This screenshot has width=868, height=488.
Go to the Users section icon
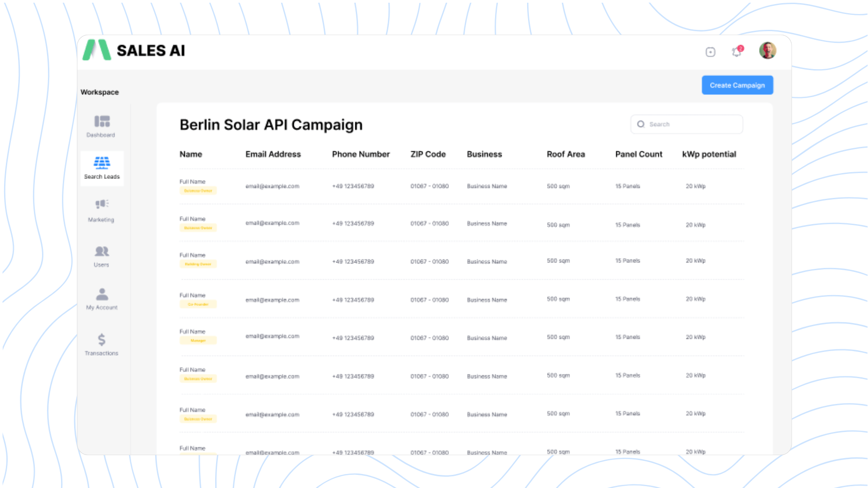[102, 251]
